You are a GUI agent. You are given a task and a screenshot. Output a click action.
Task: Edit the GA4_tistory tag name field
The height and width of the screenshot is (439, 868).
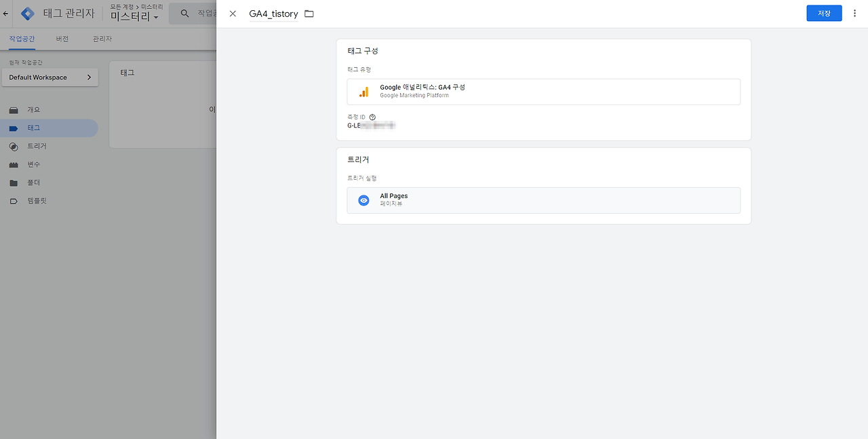click(273, 14)
